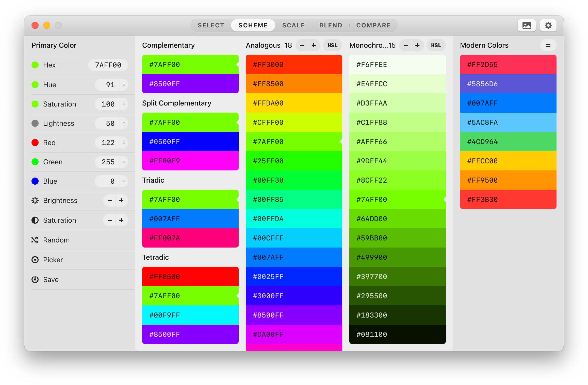Screen dimensions: 588x385
Task: Select Modern Colors swatch #FF2D55
Action: click(x=508, y=64)
